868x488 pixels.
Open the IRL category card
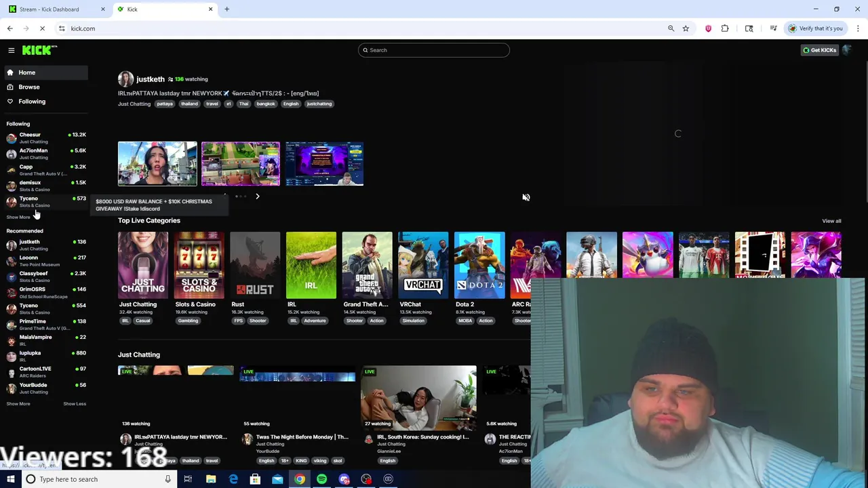[x=311, y=265]
